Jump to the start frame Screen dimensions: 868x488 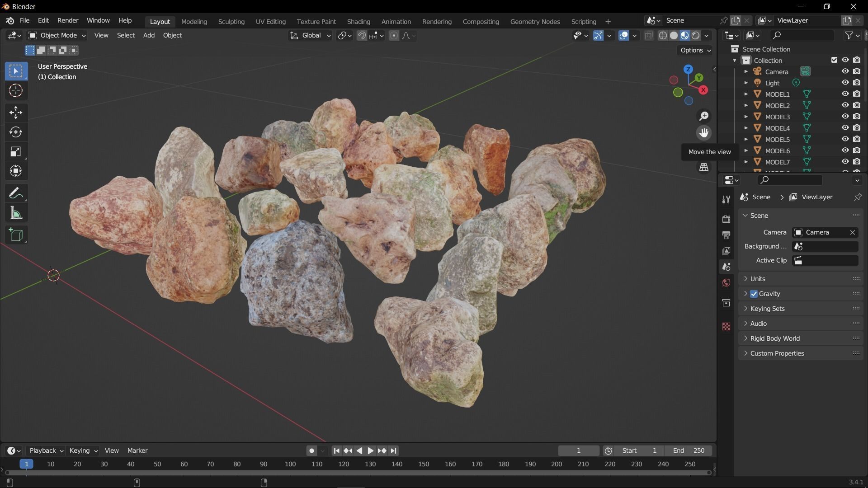click(x=336, y=450)
